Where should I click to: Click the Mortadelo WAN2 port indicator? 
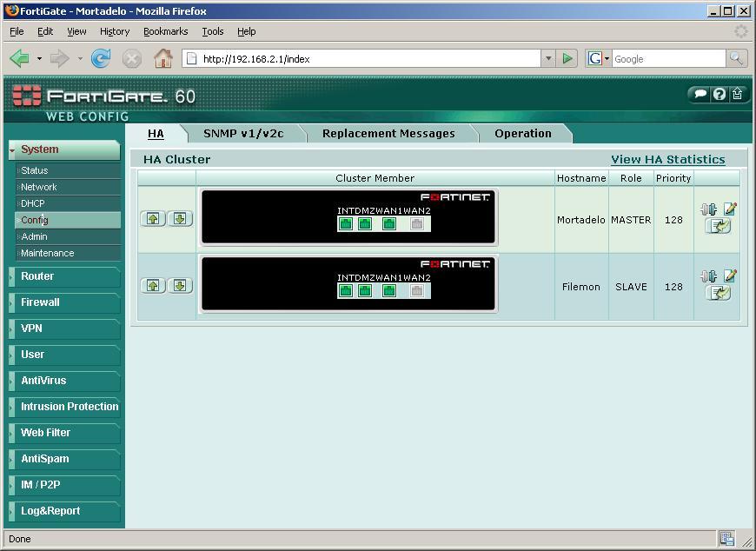(417, 223)
